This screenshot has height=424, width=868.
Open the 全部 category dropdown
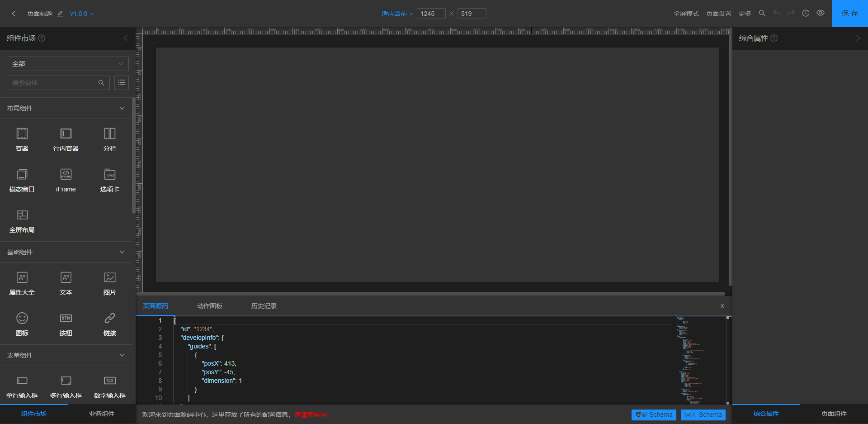(68, 64)
